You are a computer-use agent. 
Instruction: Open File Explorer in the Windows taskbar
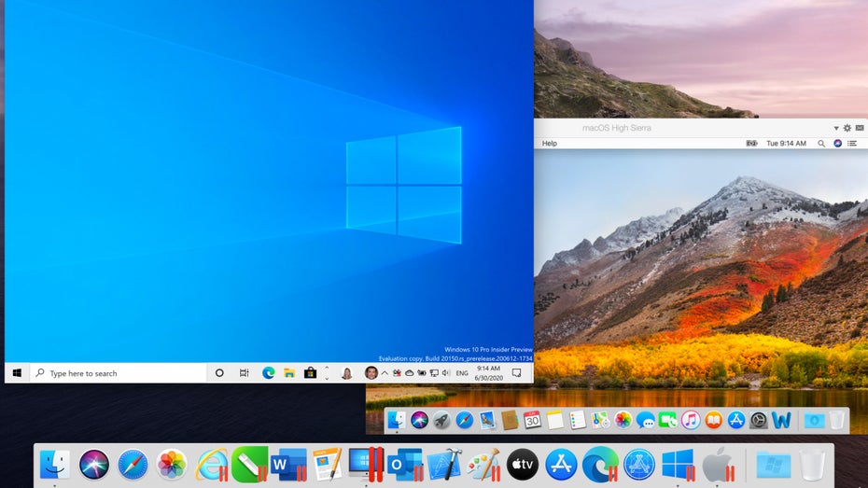(289, 373)
